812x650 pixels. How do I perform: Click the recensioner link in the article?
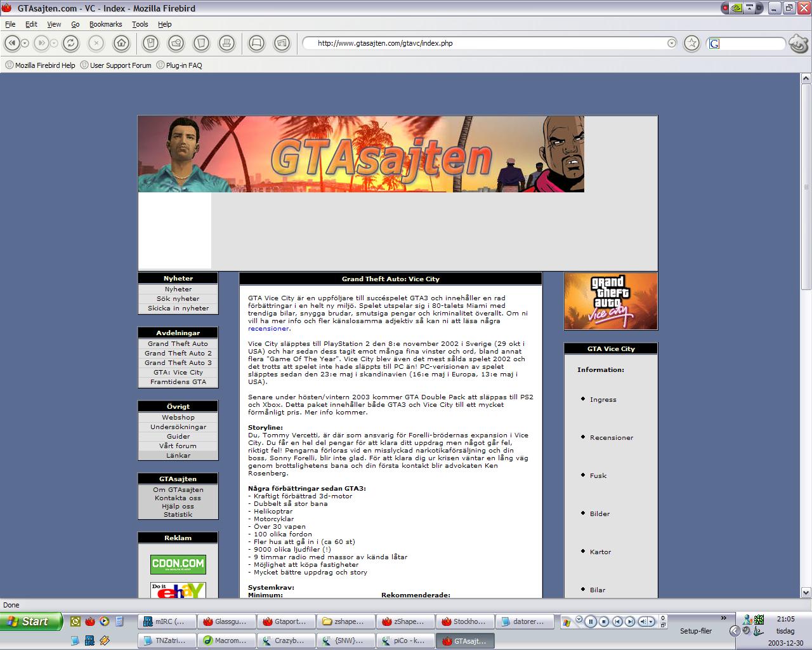coord(268,329)
